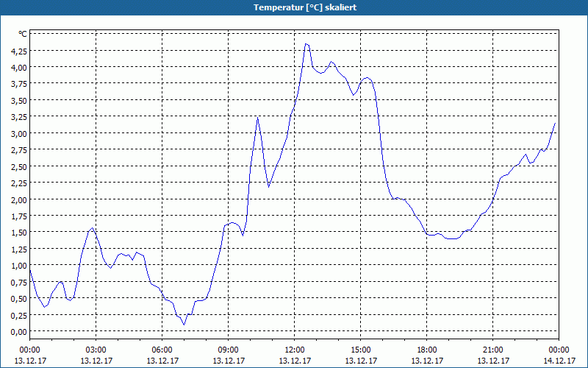This screenshot has height=368, width=588.
Task: Select the 1,00 y-axis value
Action: tap(20, 266)
